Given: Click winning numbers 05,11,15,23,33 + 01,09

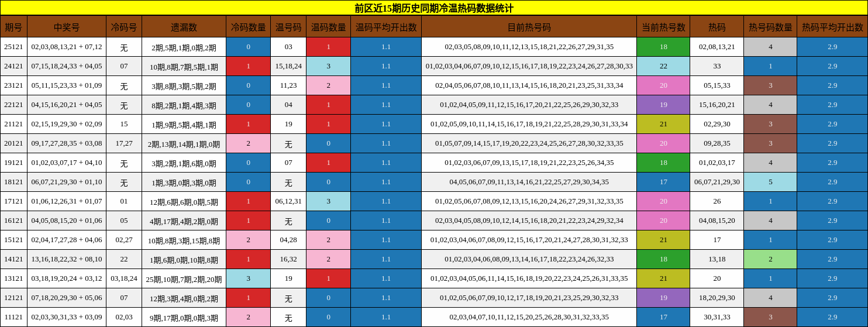Looking at the screenshot, I should pos(67,85).
